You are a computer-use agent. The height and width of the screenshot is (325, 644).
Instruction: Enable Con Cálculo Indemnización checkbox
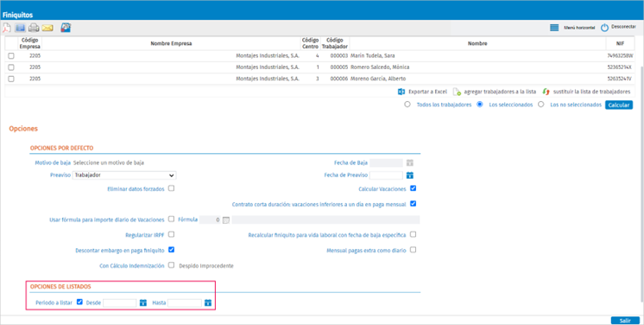pyautogui.click(x=171, y=265)
